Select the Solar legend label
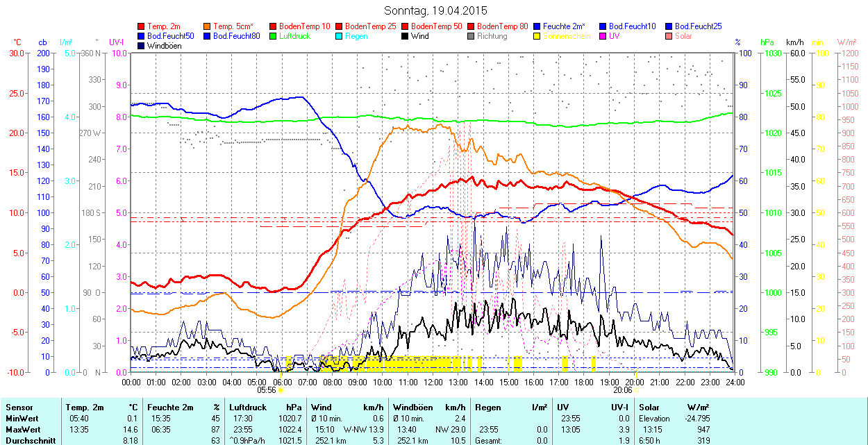This screenshot has height=445, width=868. click(x=684, y=36)
